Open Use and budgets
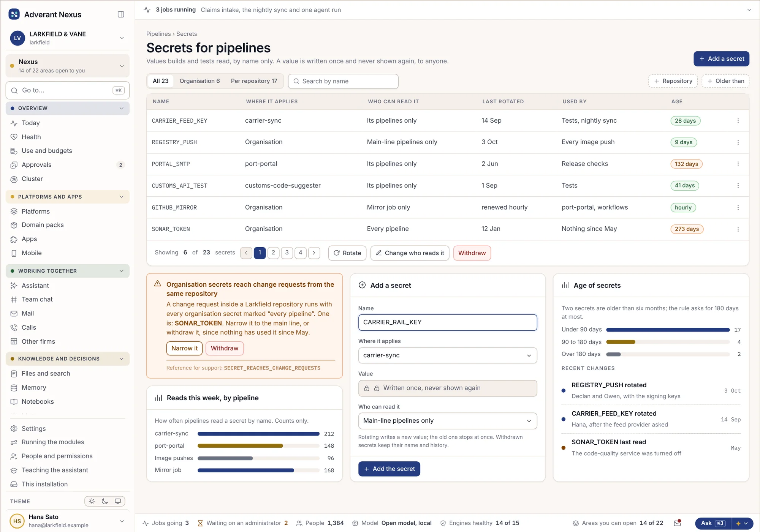The width and height of the screenshot is (760, 532). [68, 151]
